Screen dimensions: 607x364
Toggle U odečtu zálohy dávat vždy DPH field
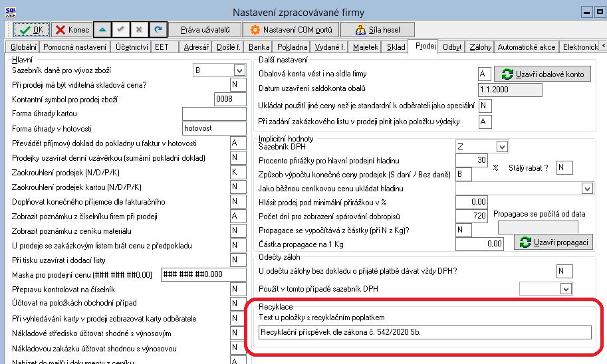[x=564, y=272]
